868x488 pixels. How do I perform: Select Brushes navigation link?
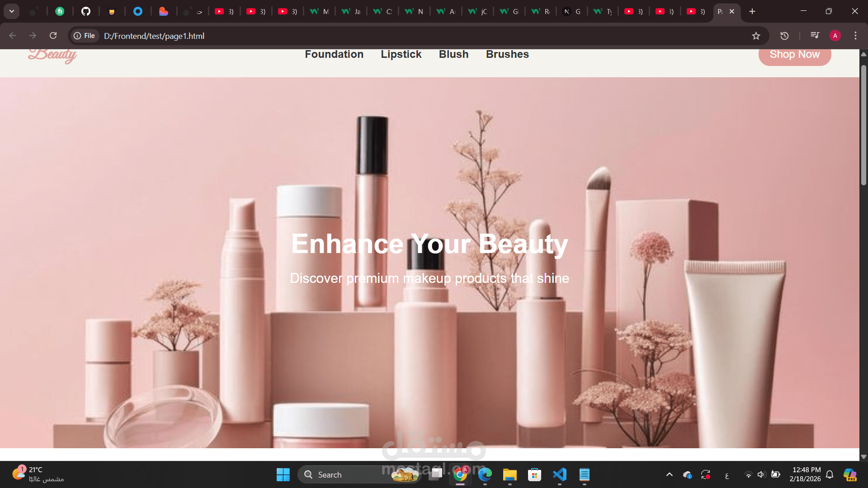pos(507,54)
